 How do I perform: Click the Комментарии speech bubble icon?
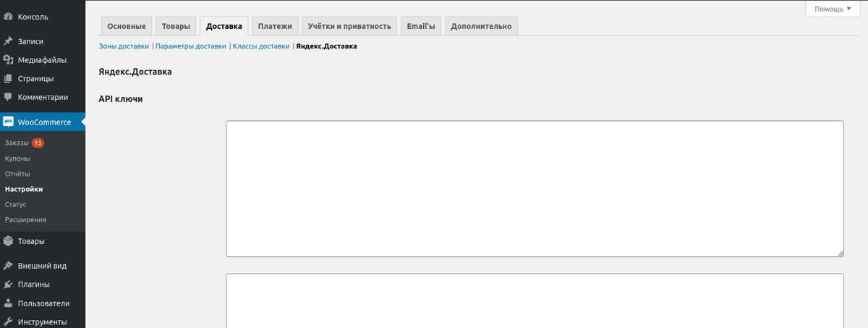[8, 97]
